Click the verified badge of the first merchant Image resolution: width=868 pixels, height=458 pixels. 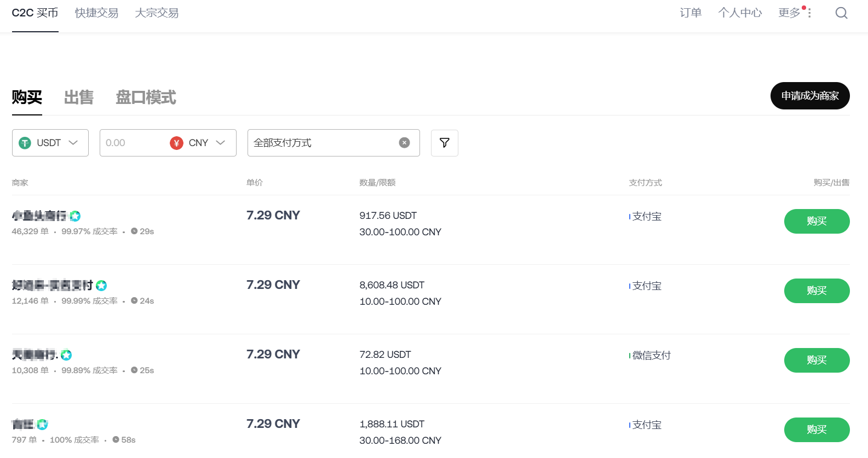[76, 216]
